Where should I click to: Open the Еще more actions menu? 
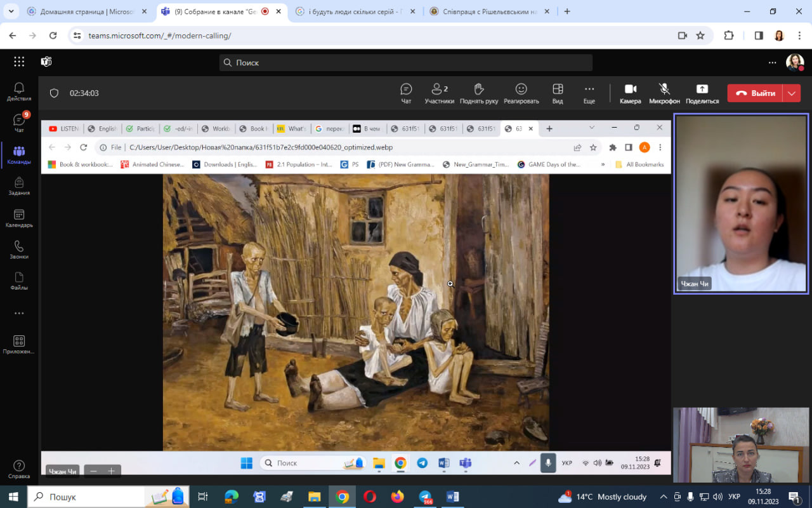click(x=589, y=93)
